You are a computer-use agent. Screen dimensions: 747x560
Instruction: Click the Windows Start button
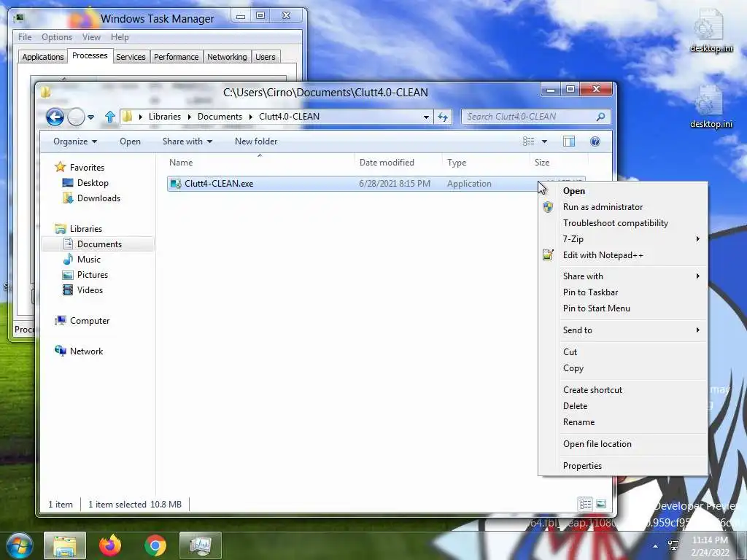pos(18,545)
